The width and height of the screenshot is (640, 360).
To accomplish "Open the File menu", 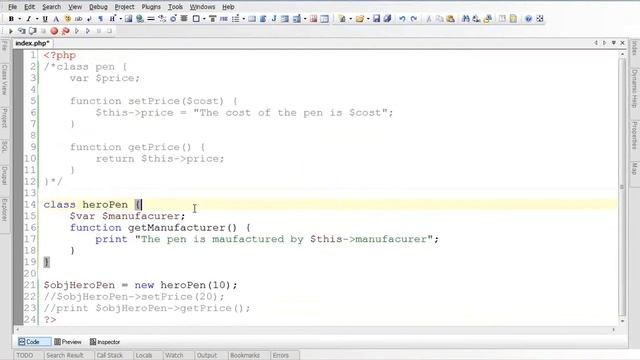I will click(x=13, y=7).
